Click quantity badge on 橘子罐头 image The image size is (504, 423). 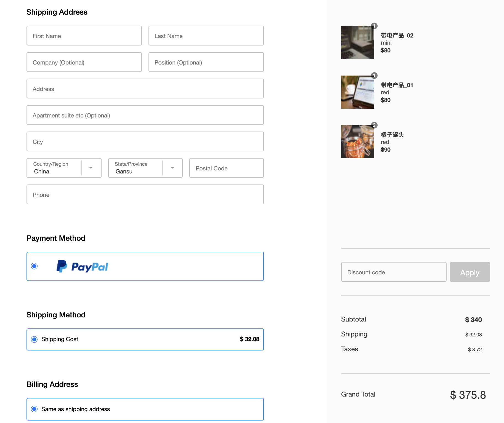pyautogui.click(x=374, y=125)
